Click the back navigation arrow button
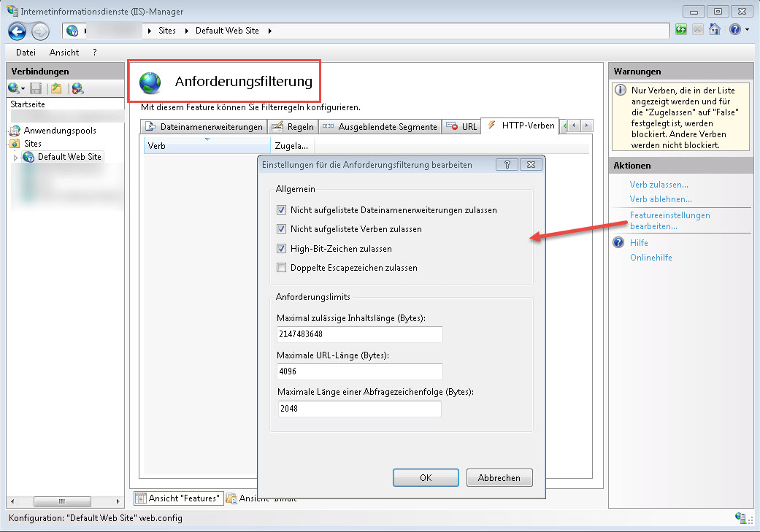 [x=18, y=31]
